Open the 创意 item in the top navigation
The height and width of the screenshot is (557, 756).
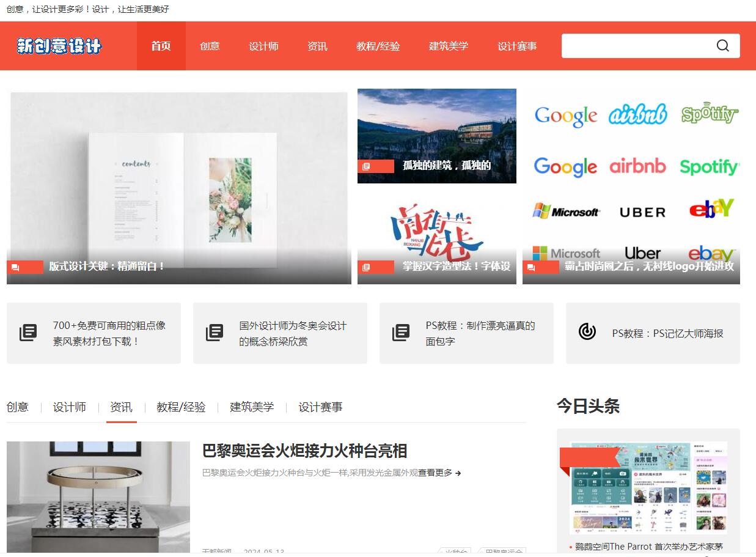[x=210, y=46]
